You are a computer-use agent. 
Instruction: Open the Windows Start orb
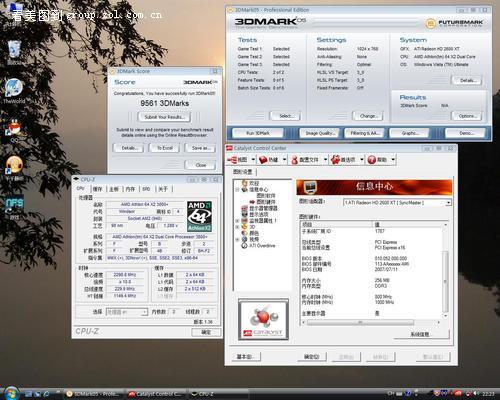[11, 393]
